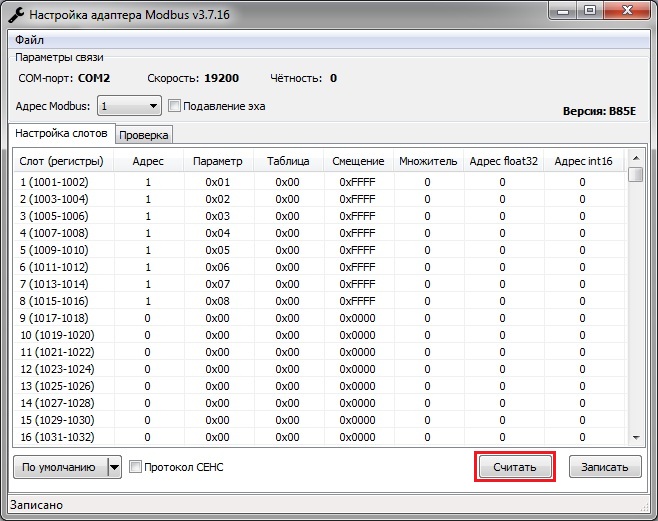Click the Адрес column header
Screen dimensions: 658x521
(x=148, y=161)
